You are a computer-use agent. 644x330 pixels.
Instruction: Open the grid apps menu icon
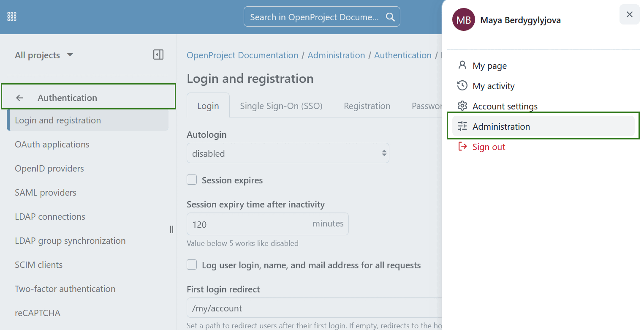11,16
